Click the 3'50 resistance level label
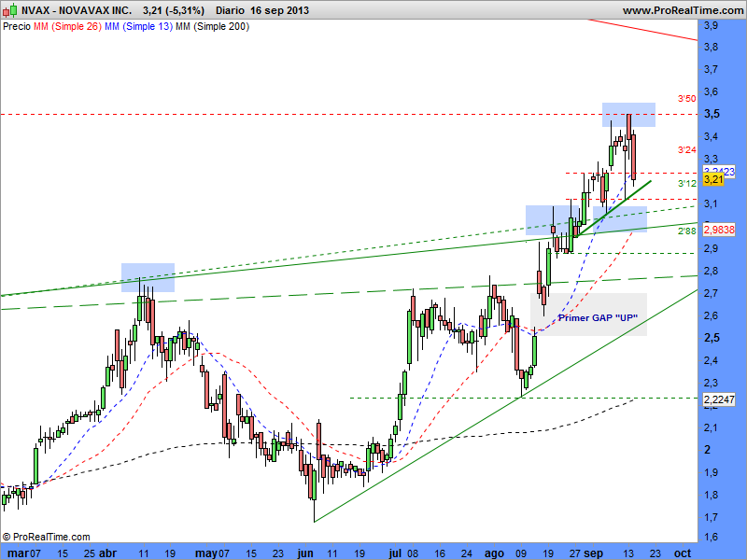Viewport: 747px width, 560px height. (x=686, y=99)
